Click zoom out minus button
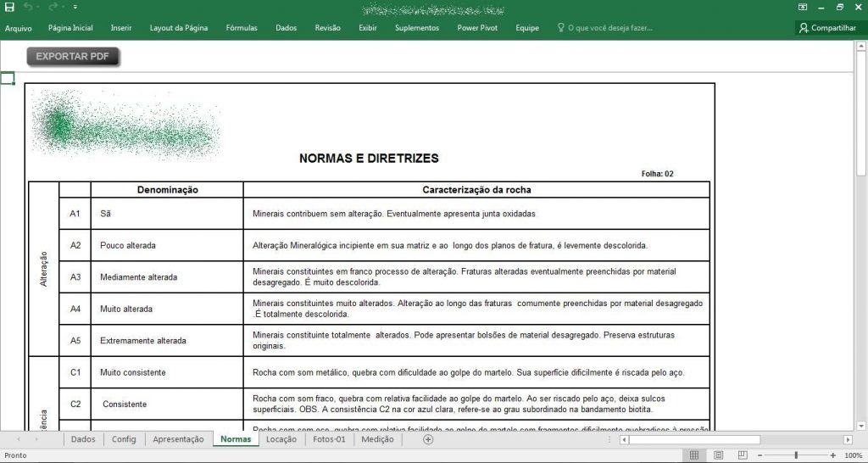Image resolution: width=868 pixels, height=463 pixels. 760,455
